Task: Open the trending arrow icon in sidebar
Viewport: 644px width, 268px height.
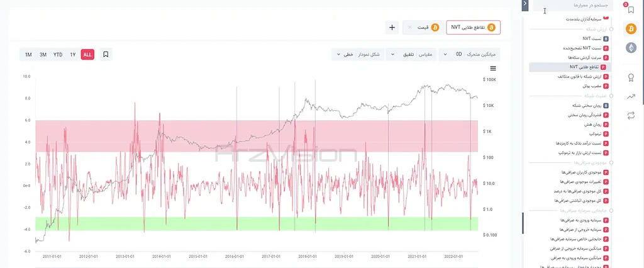Action: (x=631, y=97)
